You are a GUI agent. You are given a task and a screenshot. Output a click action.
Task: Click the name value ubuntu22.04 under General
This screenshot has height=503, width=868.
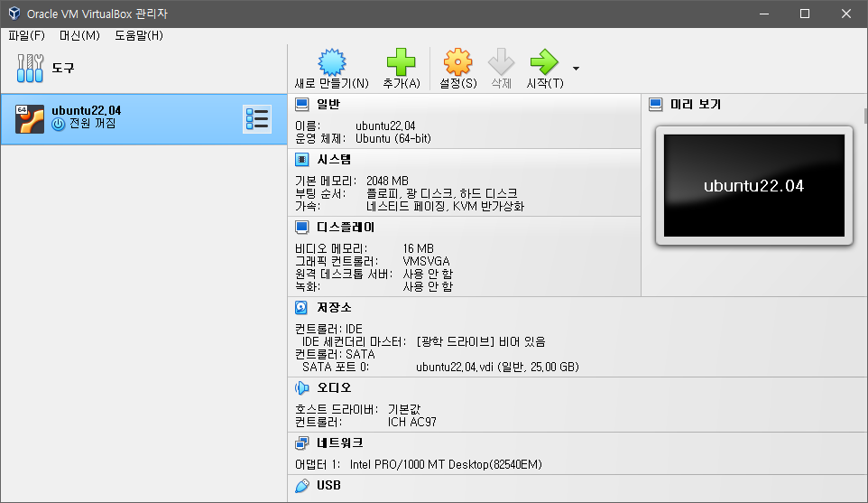point(385,126)
